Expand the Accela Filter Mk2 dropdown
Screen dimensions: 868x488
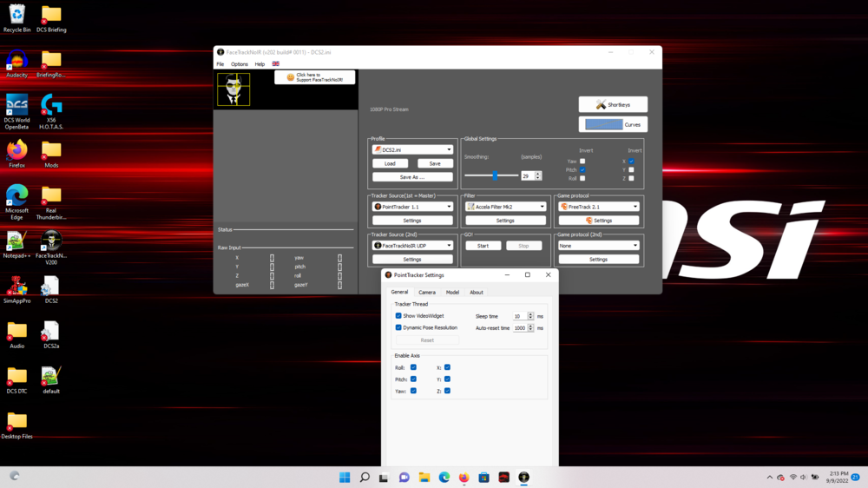pos(505,207)
